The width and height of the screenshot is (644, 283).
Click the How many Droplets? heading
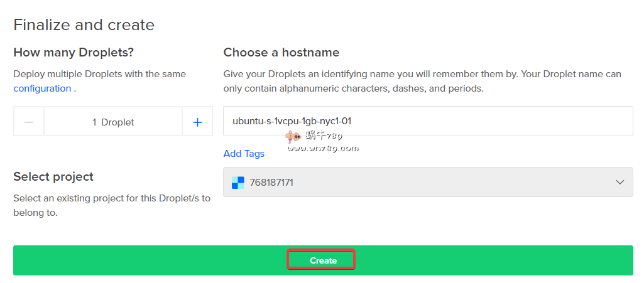[x=74, y=52]
